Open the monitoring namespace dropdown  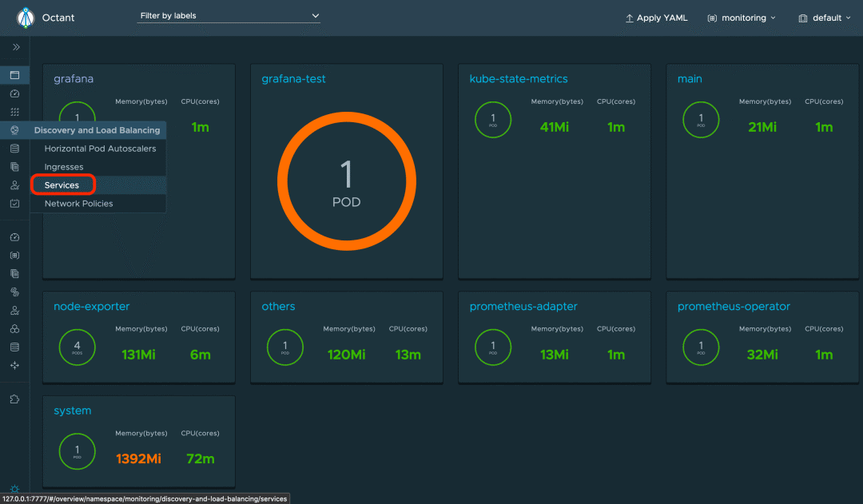742,18
